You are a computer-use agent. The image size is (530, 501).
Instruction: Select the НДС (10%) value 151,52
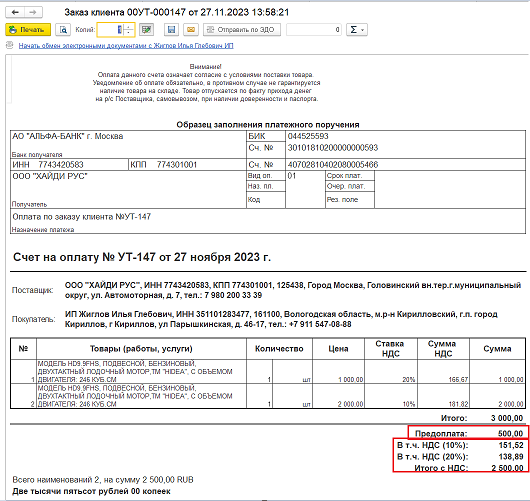(x=511, y=445)
